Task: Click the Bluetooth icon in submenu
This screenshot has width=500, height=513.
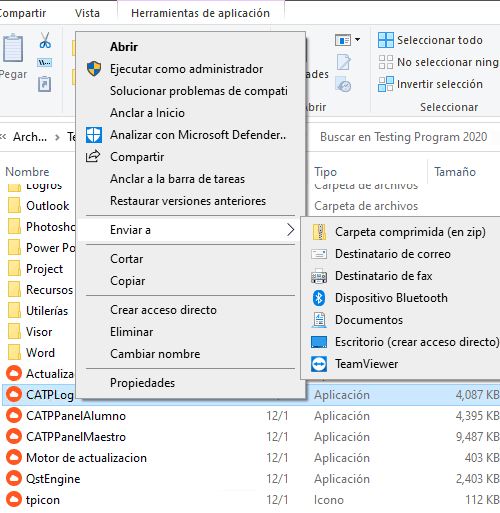Action: [x=319, y=298]
